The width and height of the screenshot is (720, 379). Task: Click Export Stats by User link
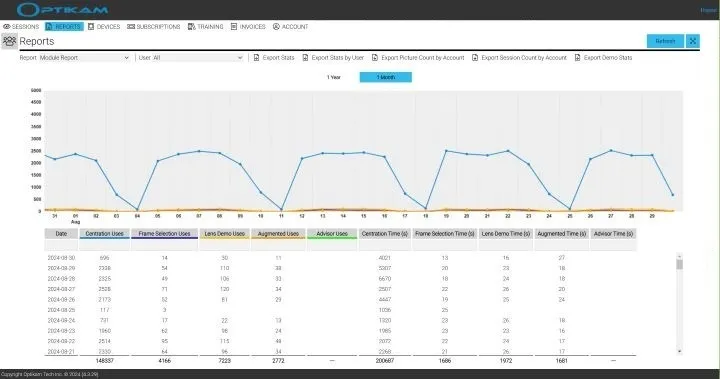click(338, 57)
